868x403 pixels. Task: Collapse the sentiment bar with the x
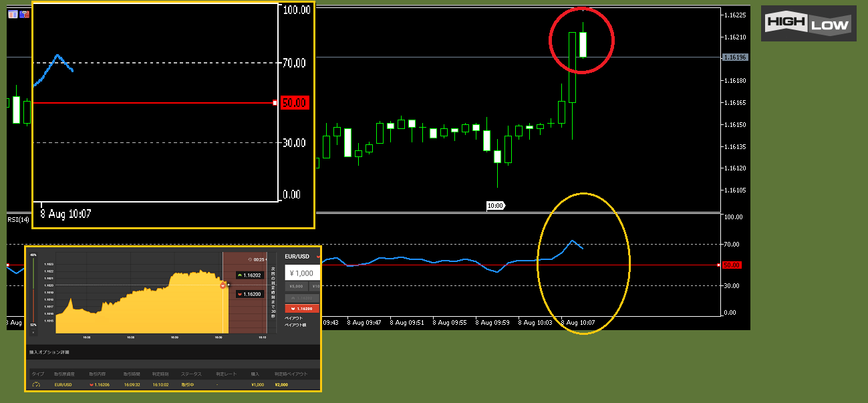click(x=33, y=332)
